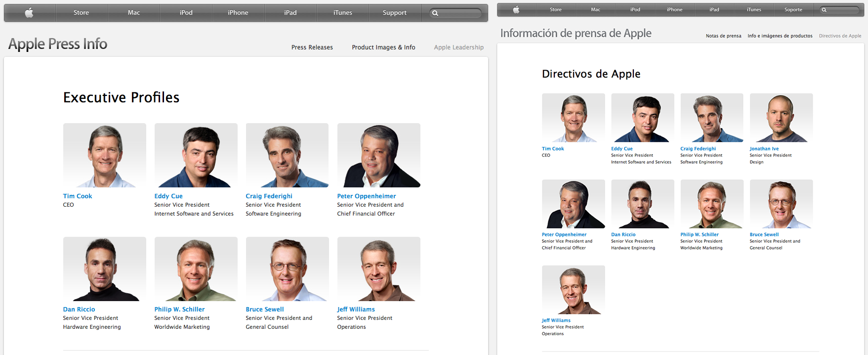Open Soporte in Spanish navigation bar

tap(793, 9)
